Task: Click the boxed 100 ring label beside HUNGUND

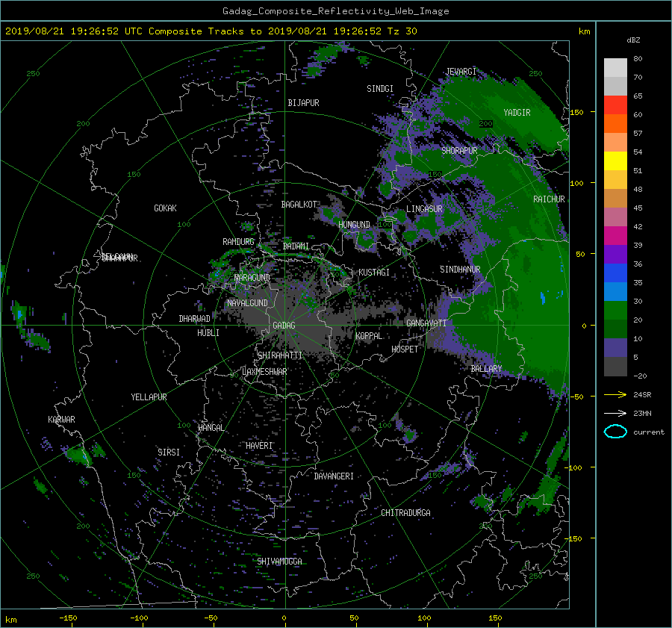Action: pyautogui.click(x=385, y=224)
